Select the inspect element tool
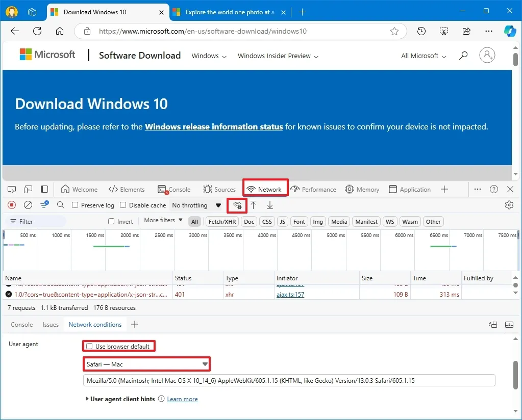 click(x=11, y=189)
